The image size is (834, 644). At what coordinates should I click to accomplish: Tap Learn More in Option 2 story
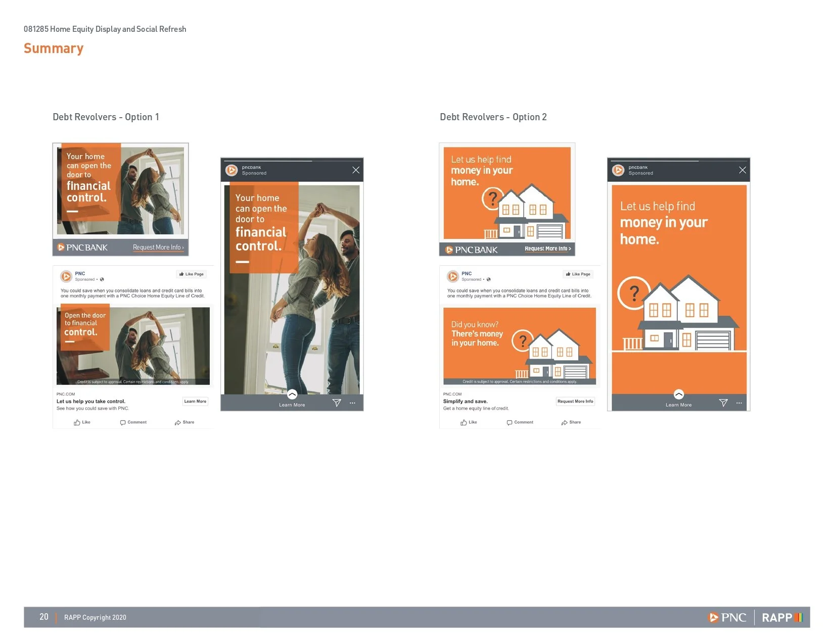[679, 405]
